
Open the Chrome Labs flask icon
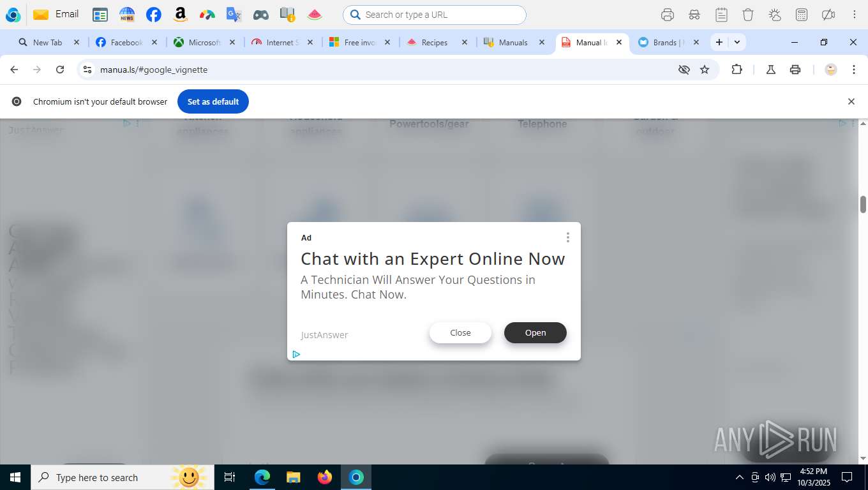[771, 70]
